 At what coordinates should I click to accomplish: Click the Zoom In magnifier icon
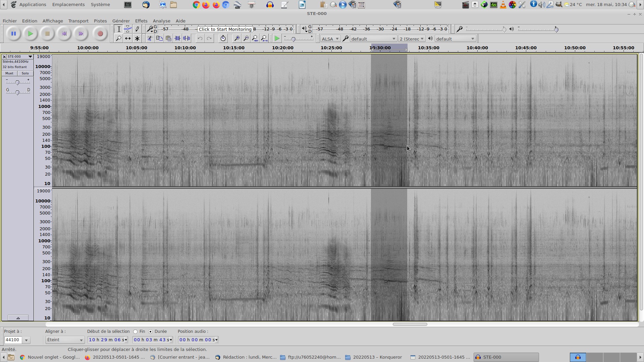tap(237, 39)
